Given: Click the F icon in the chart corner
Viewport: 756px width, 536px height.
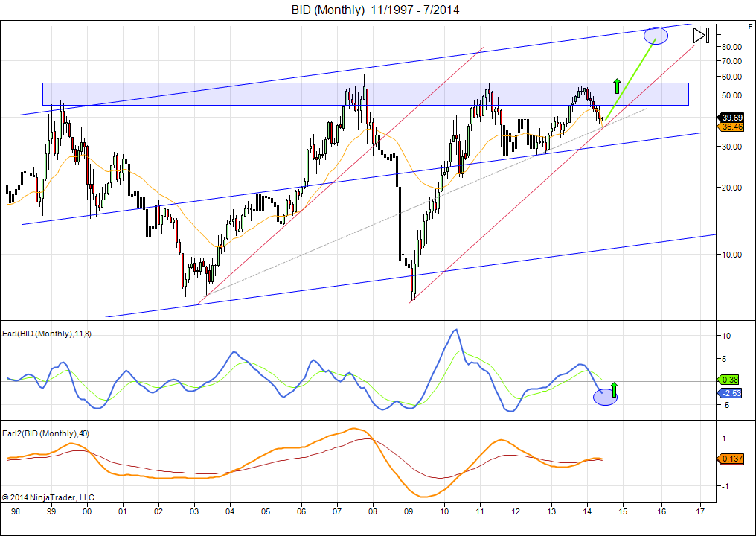Looking at the screenshot, I should pyautogui.click(x=749, y=26).
